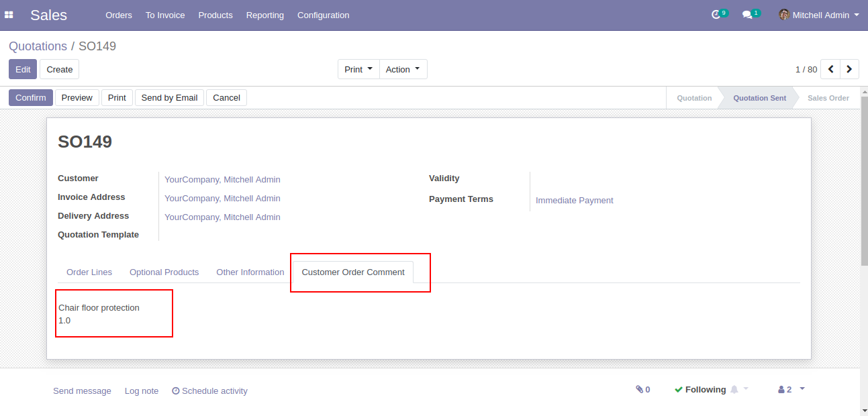Click the 1.0 quantity text

pyautogui.click(x=64, y=320)
